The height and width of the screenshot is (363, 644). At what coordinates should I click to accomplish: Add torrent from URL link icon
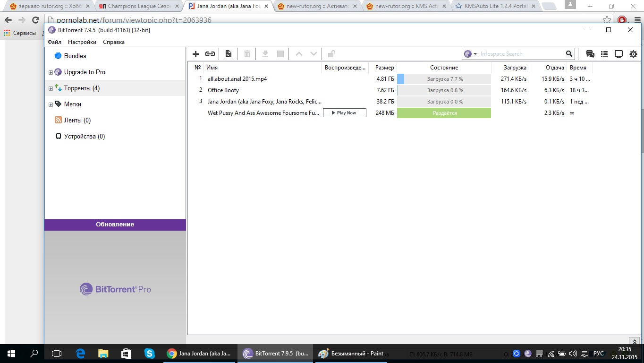(x=210, y=54)
